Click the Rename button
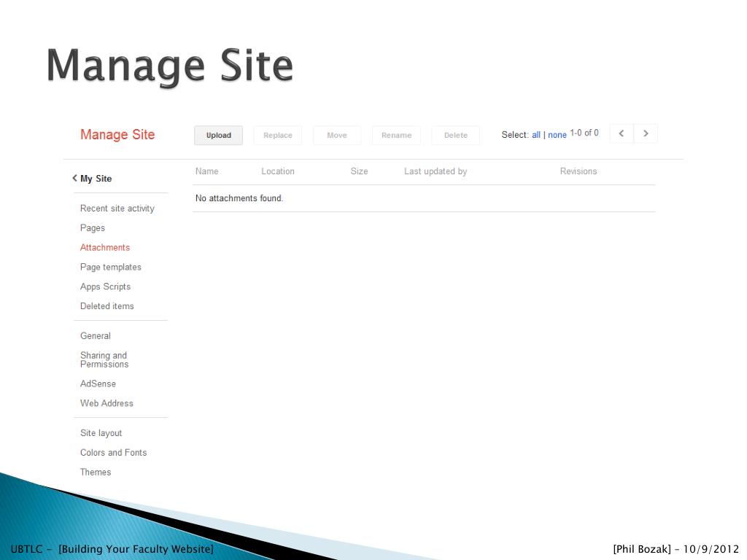Viewport: 747px width, 560px height. [396, 135]
